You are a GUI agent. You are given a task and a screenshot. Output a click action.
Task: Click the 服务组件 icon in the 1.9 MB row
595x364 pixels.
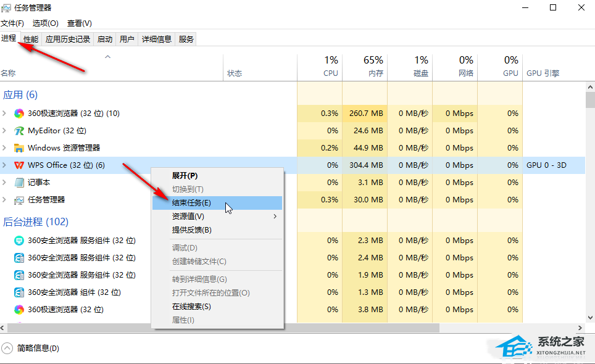click(x=19, y=275)
